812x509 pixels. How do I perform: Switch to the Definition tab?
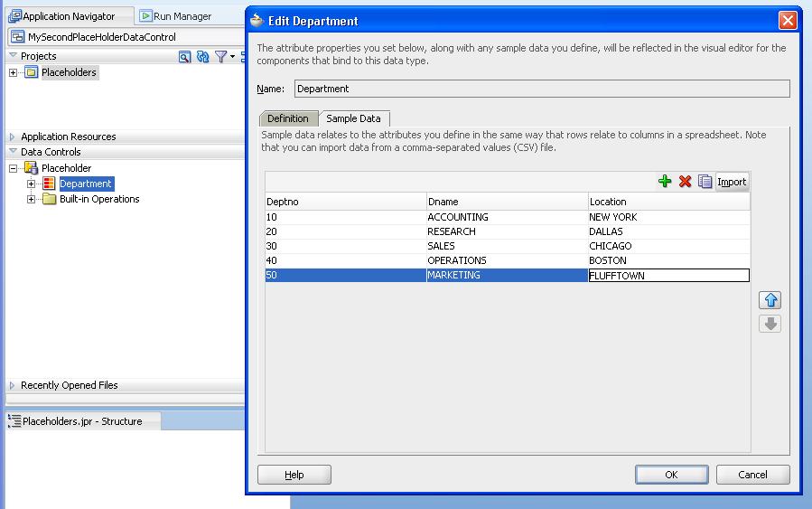coord(287,118)
